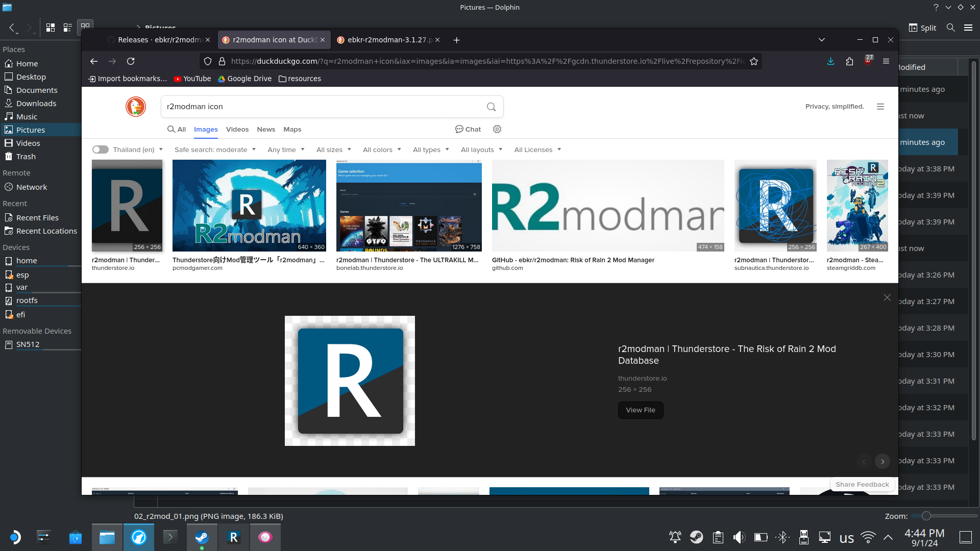Viewport: 980px width, 551px height.
Task: Switch Dolphin to icons view mode
Action: click(51, 28)
